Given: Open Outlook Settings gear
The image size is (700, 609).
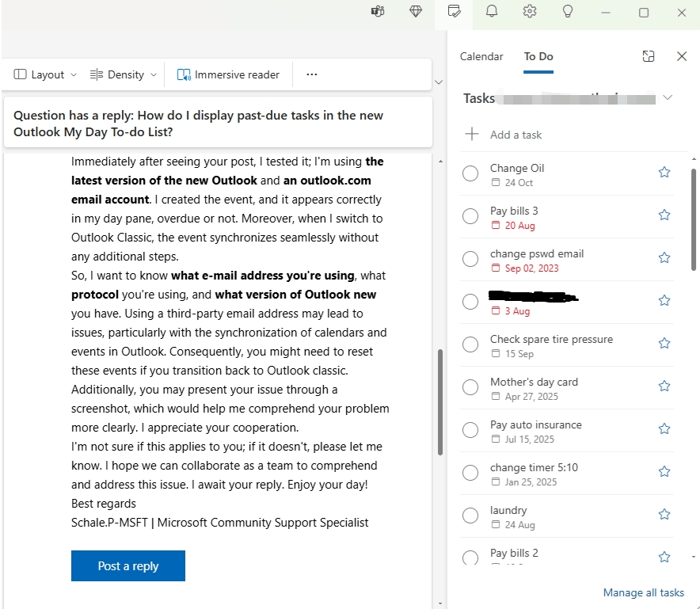Looking at the screenshot, I should pos(530,11).
